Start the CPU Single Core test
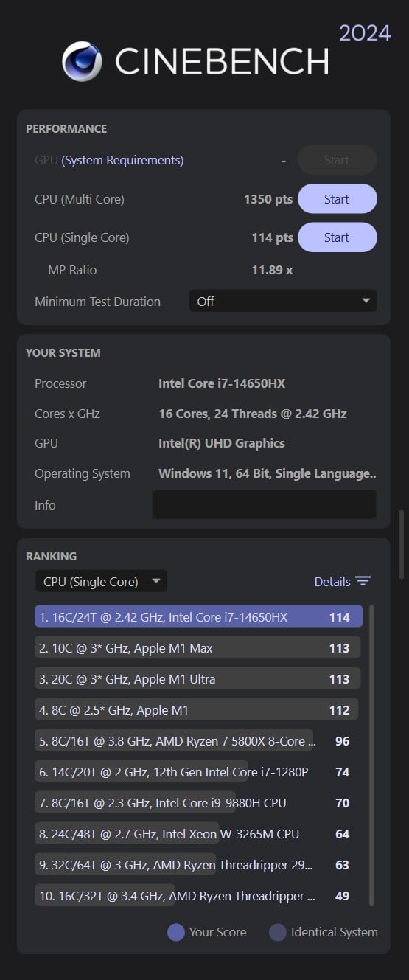409x980 pixels. click(337, 237)
